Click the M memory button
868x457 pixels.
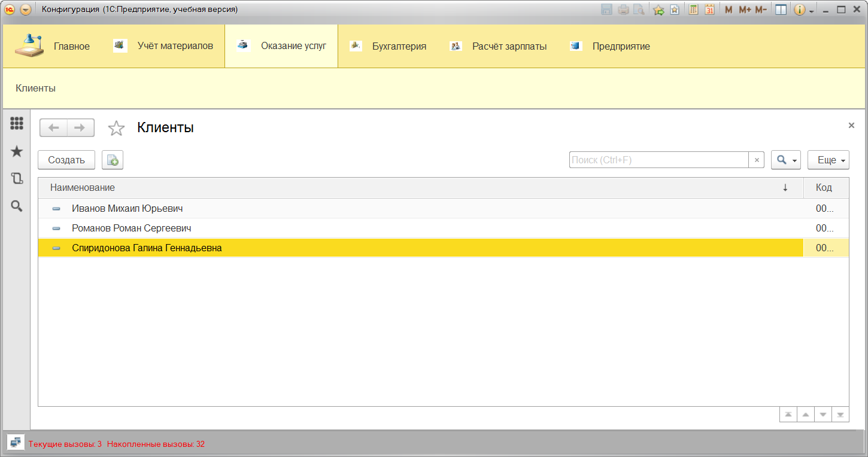[x=729, y=10]
